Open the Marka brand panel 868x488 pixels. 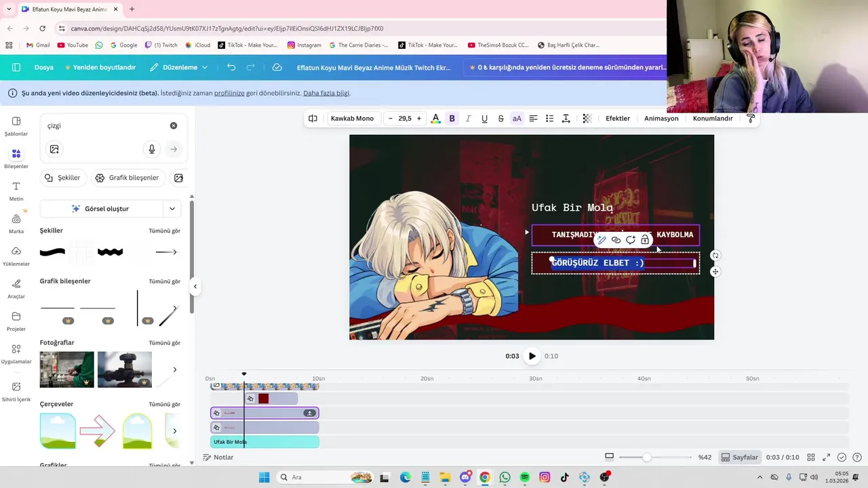coord(16,224)
